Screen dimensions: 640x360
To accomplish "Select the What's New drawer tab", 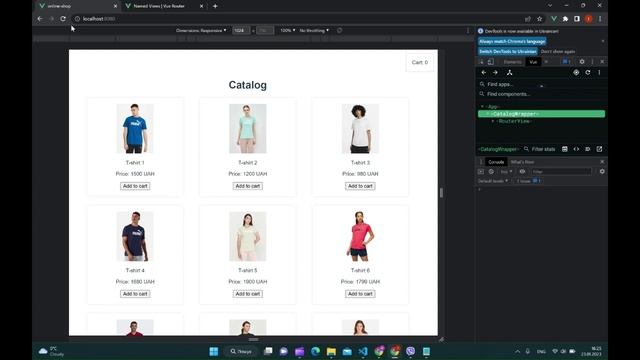I will 522,162.
